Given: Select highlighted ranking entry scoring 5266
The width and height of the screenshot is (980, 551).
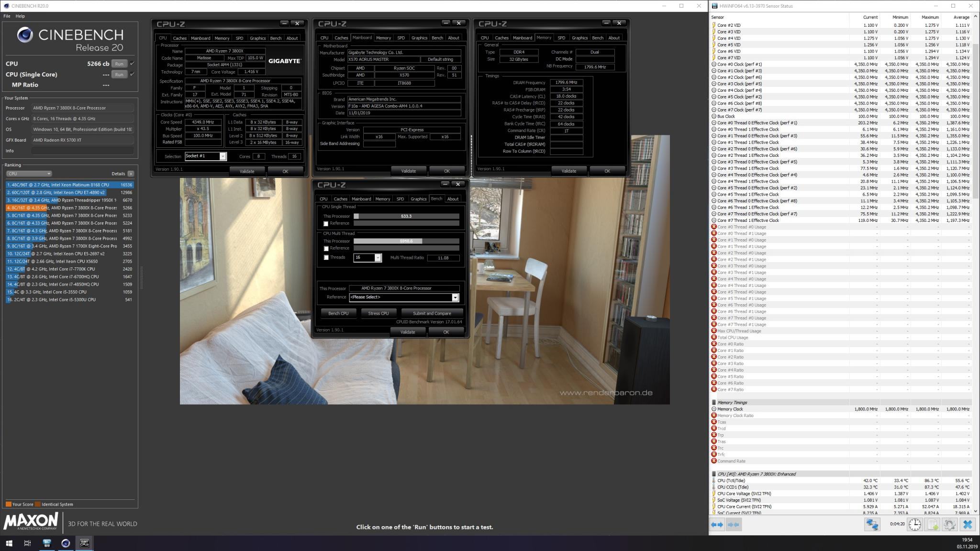Looking at the screenshot, I should tap(70, 208).
